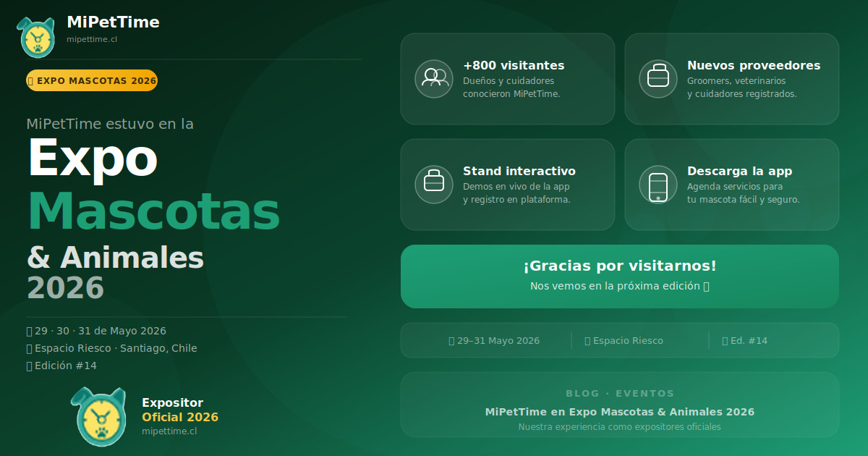
Task: Click the Ed. #14 info item
Action: click(x=744, y=340)
